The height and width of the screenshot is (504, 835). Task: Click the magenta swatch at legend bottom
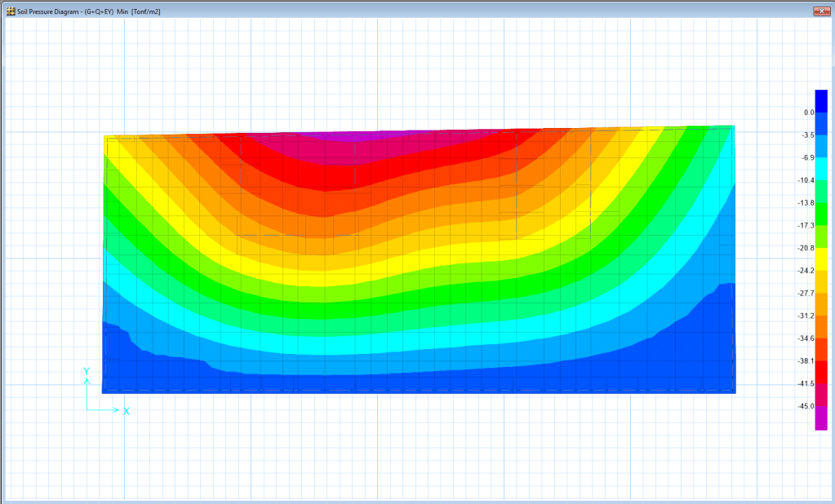tap(820, 418)
